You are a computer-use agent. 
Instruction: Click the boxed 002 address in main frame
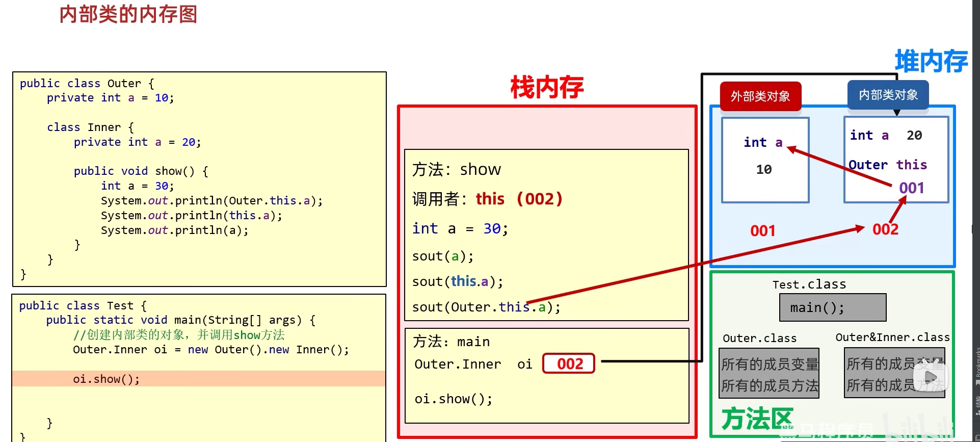(x=569, y=363)
